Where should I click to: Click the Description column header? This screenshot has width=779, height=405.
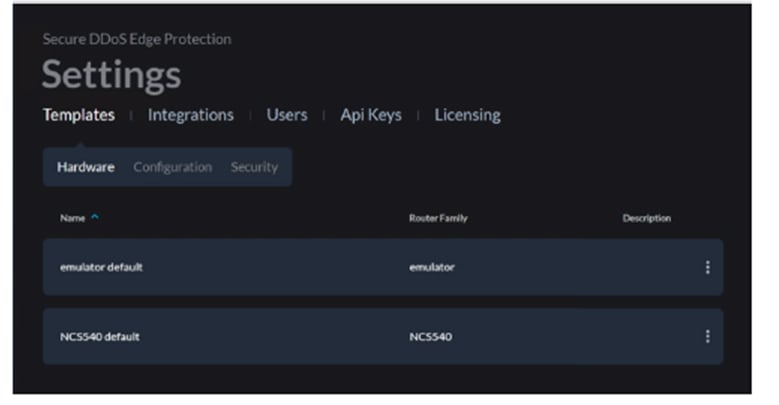646,218
